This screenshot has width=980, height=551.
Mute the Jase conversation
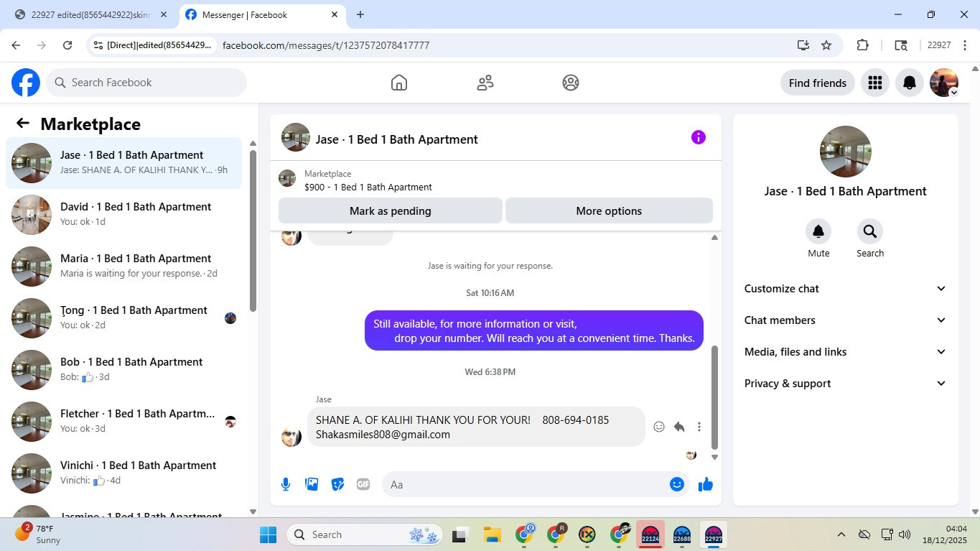818,231
